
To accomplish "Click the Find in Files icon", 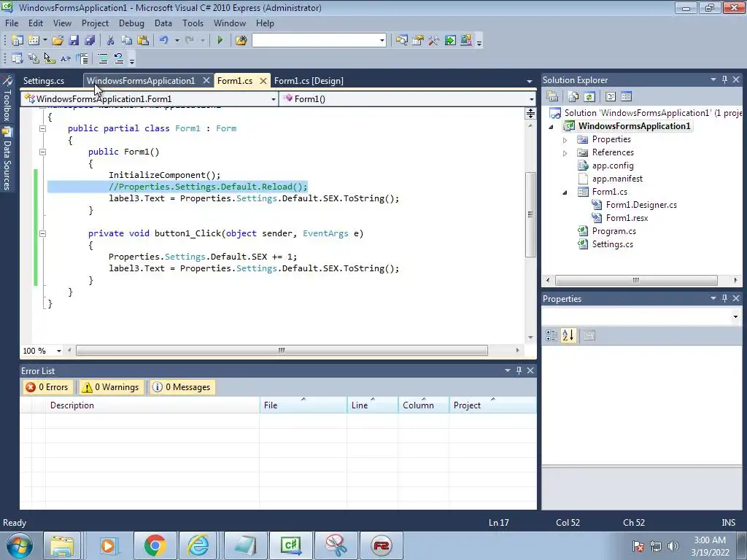I will (241, 41).
